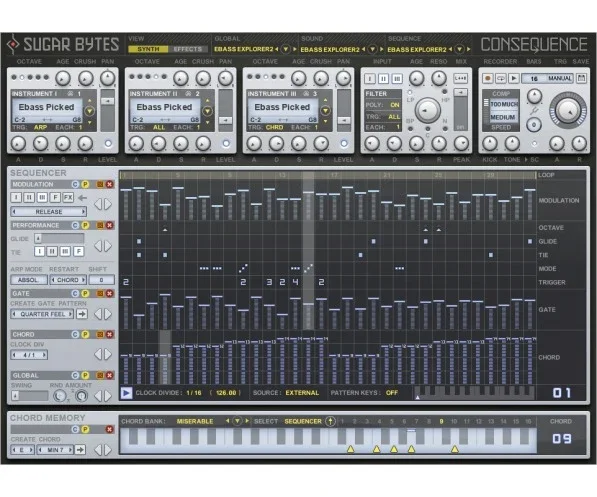The width and height of the screenshot is (597, 497).
Task: Adjust the Glide slider
Action: coord(59,239)
